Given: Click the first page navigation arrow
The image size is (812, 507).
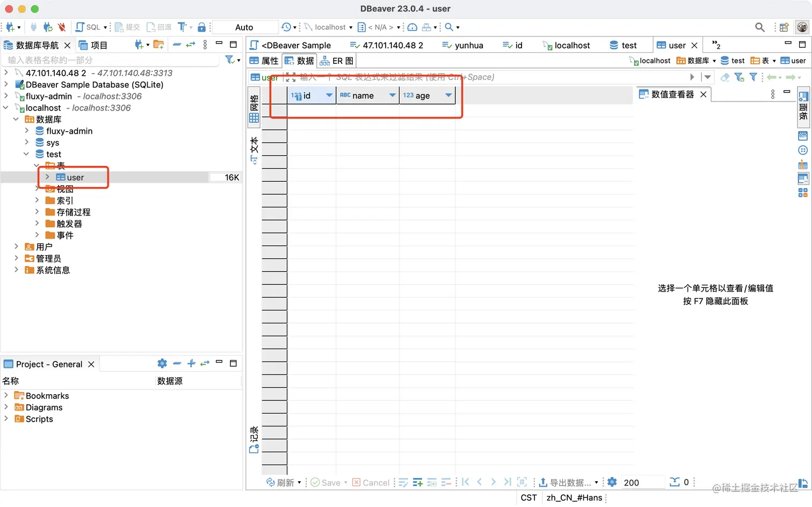Looking at the screenshot, I should [466, 482].
